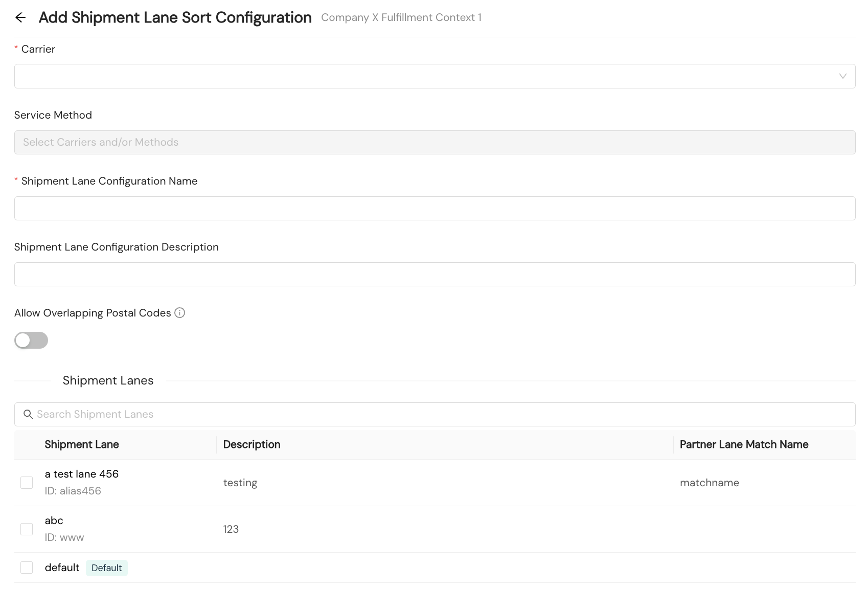The width and height of the screenshot is (868, 589).
Task: Select the abc shipment lane checkbox
Action: [x=27, y=529]
